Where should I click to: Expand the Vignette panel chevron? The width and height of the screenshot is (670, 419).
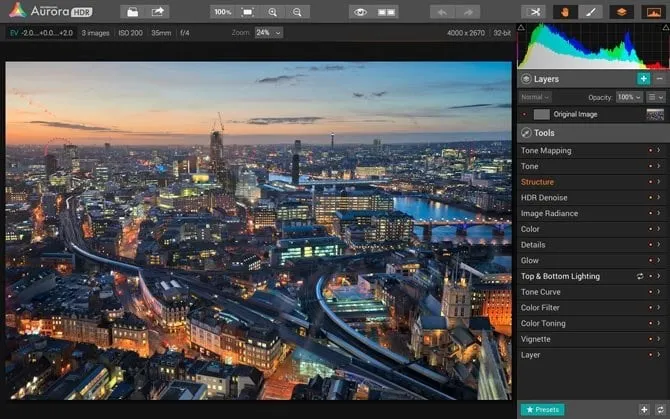pos(660,339)
